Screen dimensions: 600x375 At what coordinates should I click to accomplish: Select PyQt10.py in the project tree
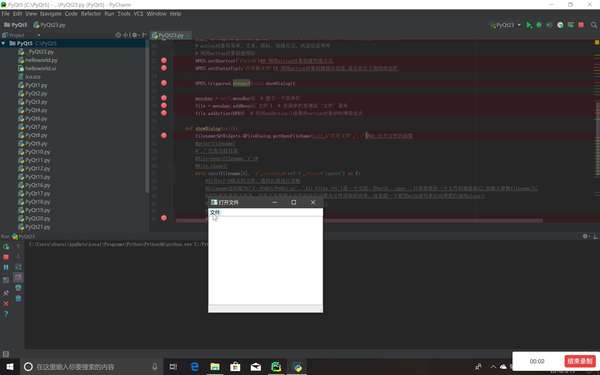(x=38, y=152)
